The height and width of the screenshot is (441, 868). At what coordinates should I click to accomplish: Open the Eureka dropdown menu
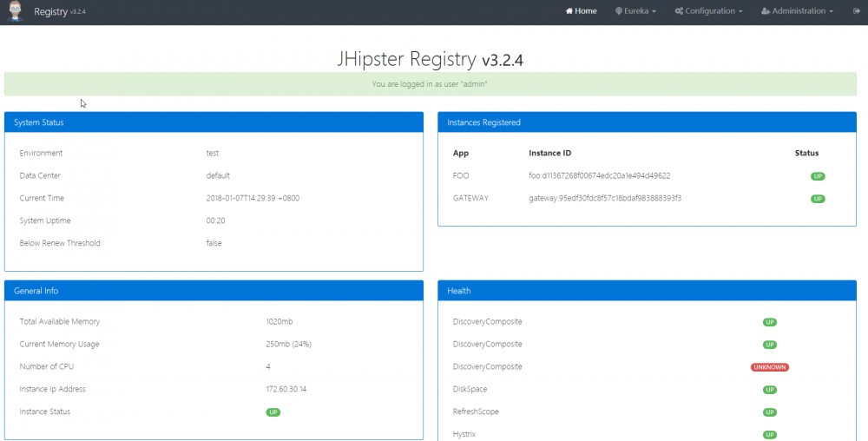click(635, 11)
